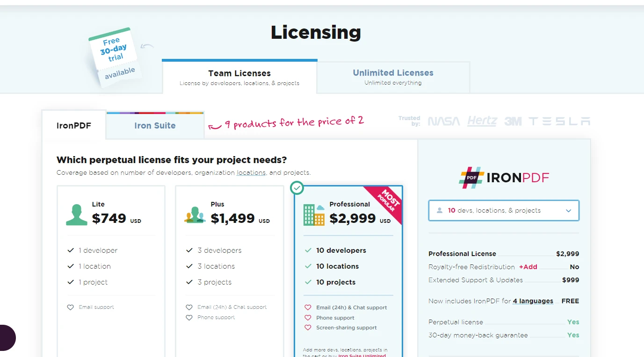The width and height of the screenshot is (644, 357).
Task: Click the Free 30-day trial ticket
Action: pyautogui.click(x=114, y=58)
